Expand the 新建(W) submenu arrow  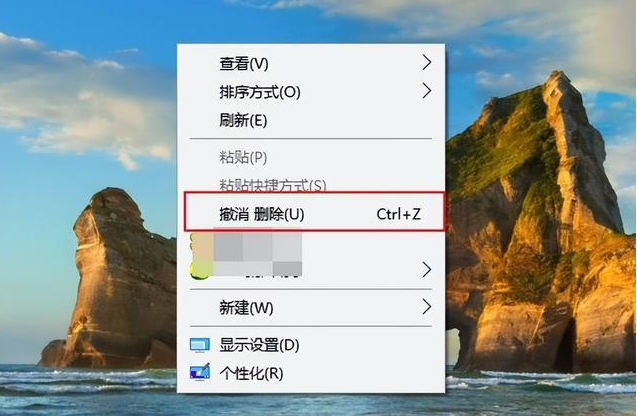pos(426,307)
